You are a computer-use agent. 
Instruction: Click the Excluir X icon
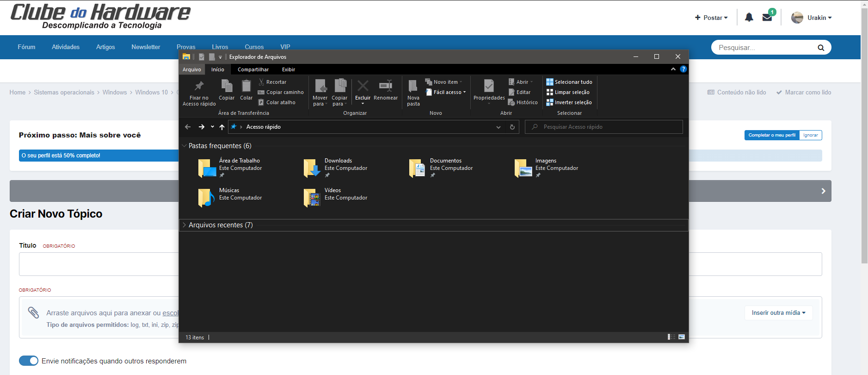(x=363, y=86)
